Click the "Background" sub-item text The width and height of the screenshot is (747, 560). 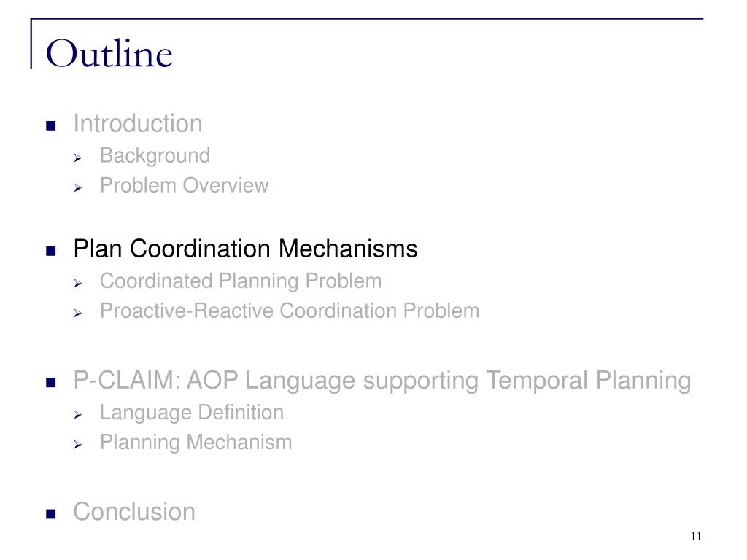[155, 155]
